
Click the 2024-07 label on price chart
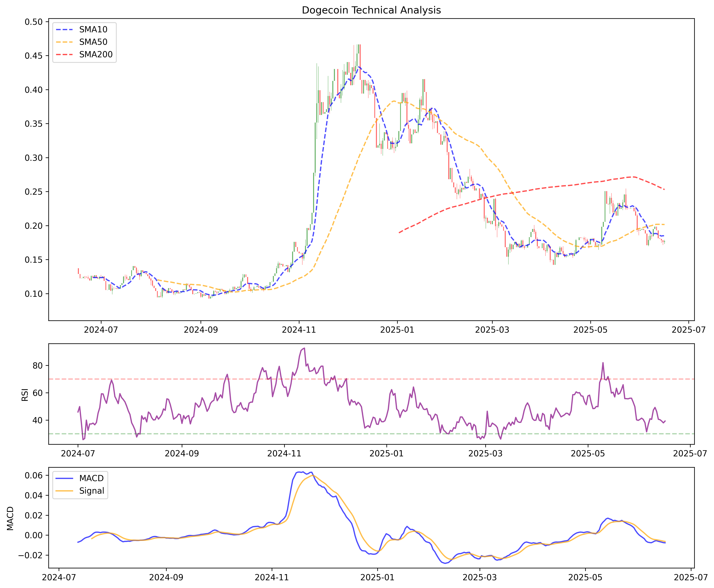(101, 330)
